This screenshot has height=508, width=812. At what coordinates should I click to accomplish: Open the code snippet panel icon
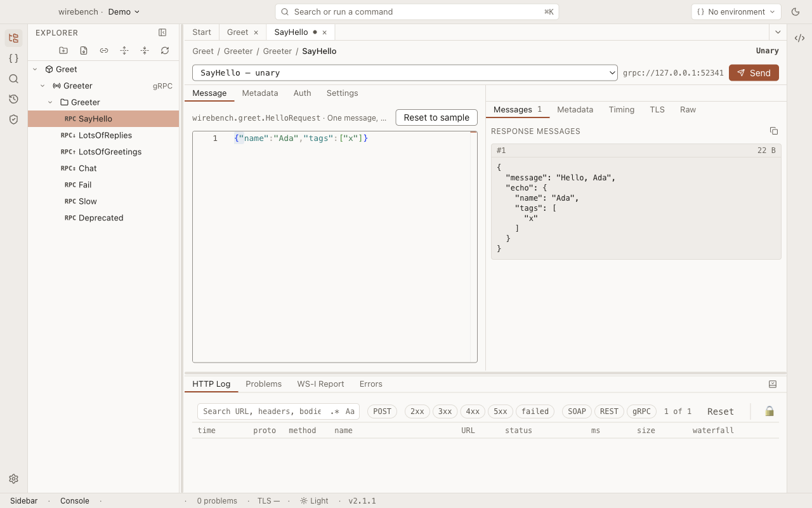click(x=799, y=38)
